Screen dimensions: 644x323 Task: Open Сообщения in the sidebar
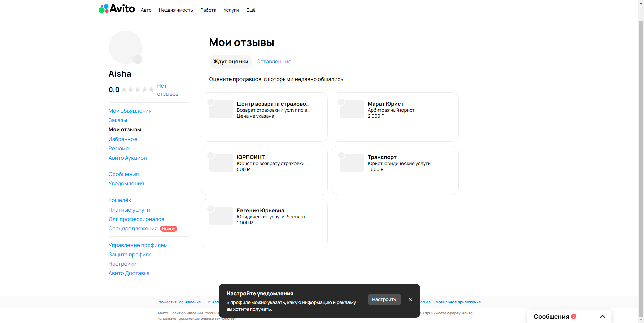pos(123,174)
